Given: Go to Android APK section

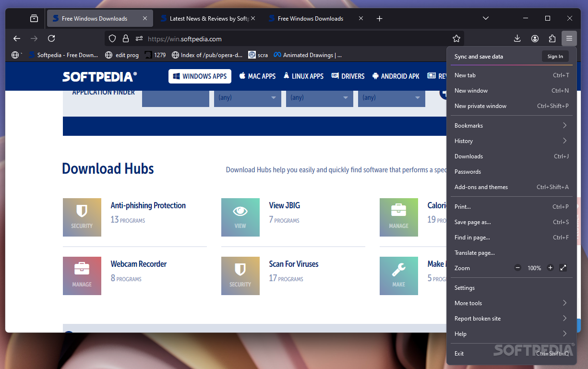Looking at the screenshot, I should [x=396, y=76].
